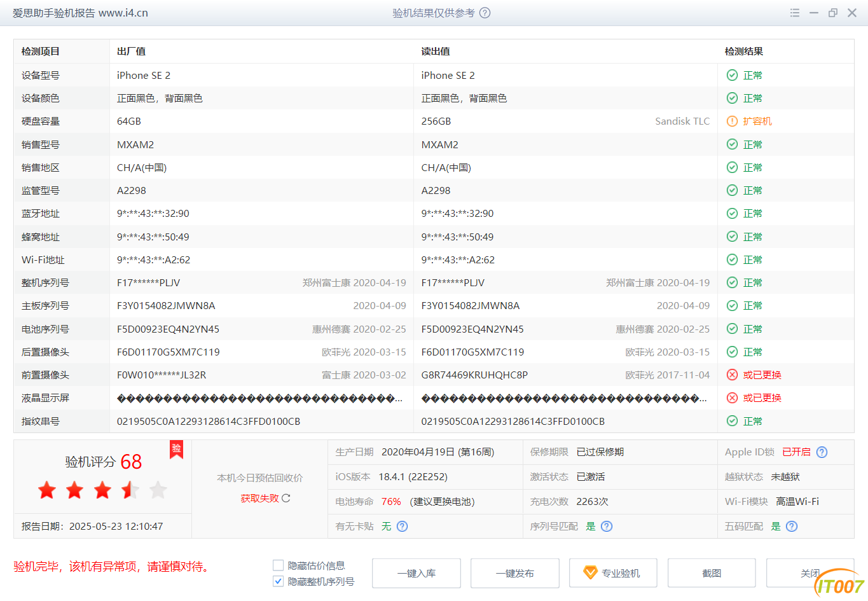This screenshot has height=601, width=868.
Task: Click the star rating row
Action: pos(102,490)
